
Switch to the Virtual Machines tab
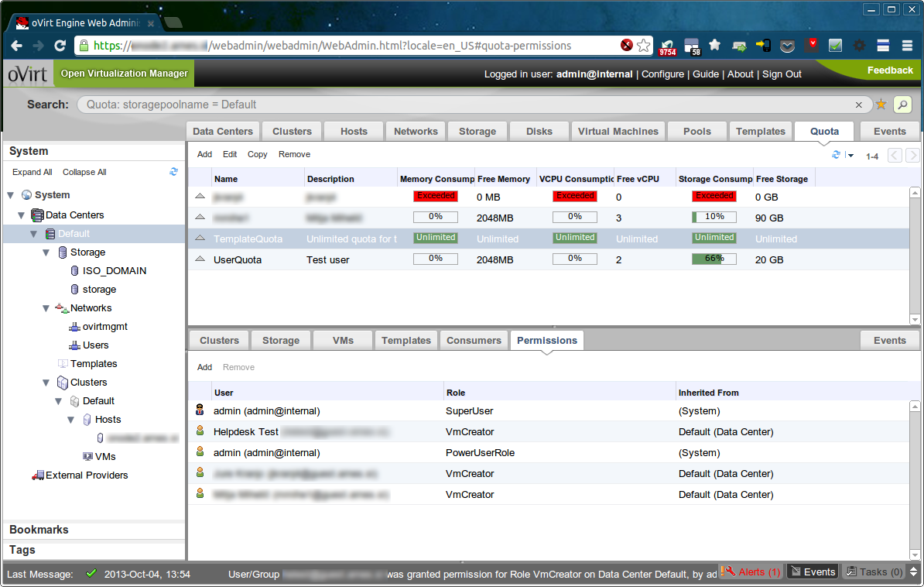click(618, 131)
